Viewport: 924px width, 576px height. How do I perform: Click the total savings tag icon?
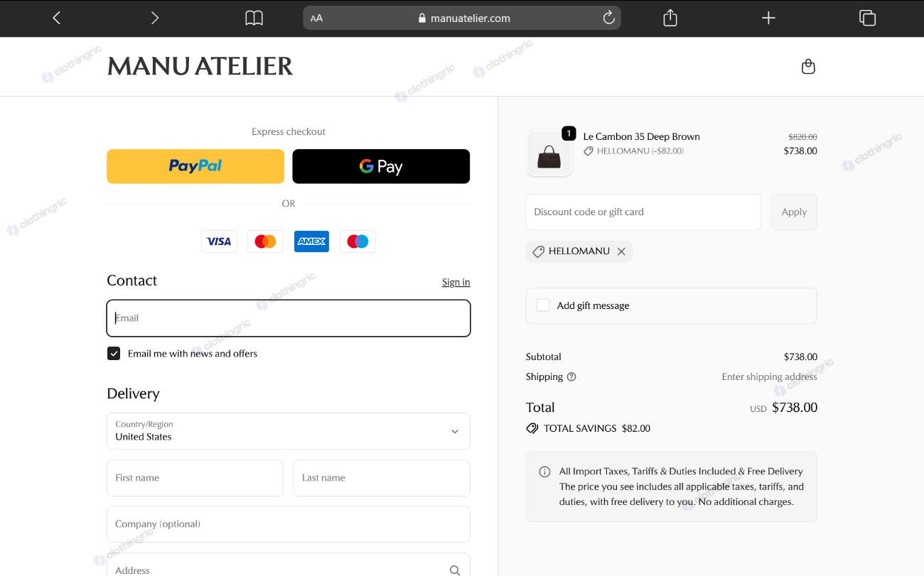click(532, 428)
